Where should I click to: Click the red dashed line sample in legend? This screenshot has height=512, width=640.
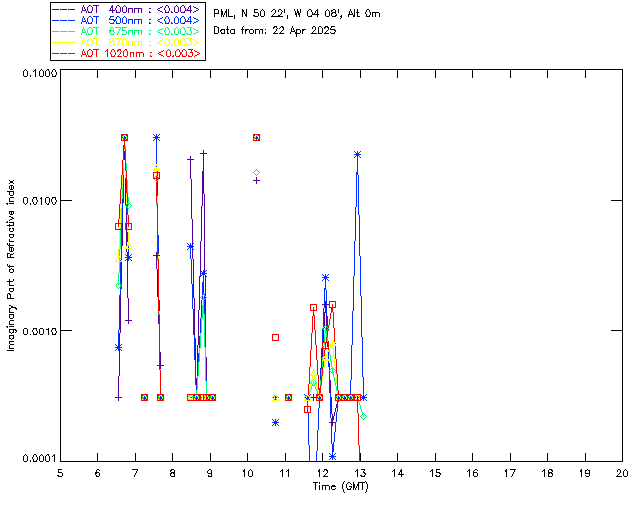[x=64, y=53]
